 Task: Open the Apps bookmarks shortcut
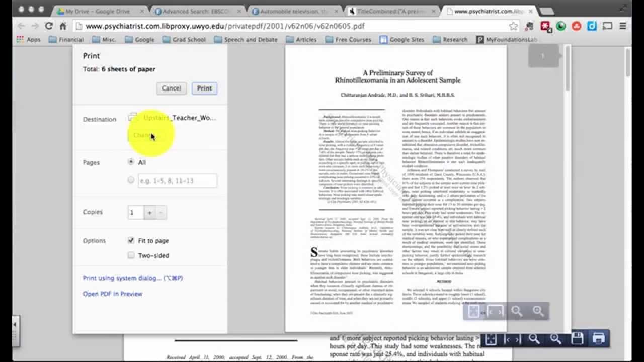29,40
